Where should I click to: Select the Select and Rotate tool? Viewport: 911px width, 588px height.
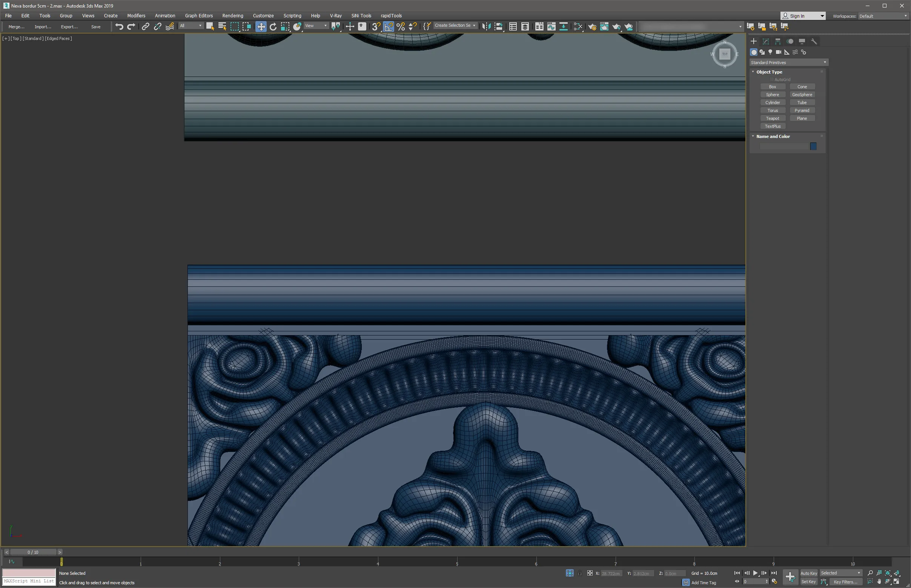273,26
